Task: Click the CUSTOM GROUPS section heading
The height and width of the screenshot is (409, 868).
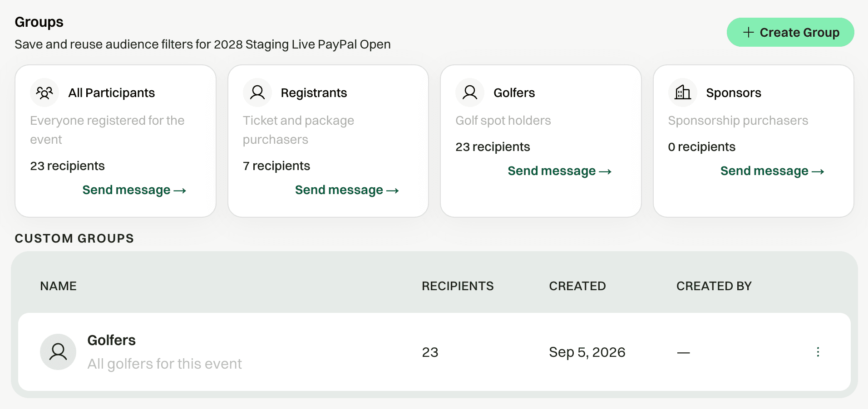Action: click(74, 239)
